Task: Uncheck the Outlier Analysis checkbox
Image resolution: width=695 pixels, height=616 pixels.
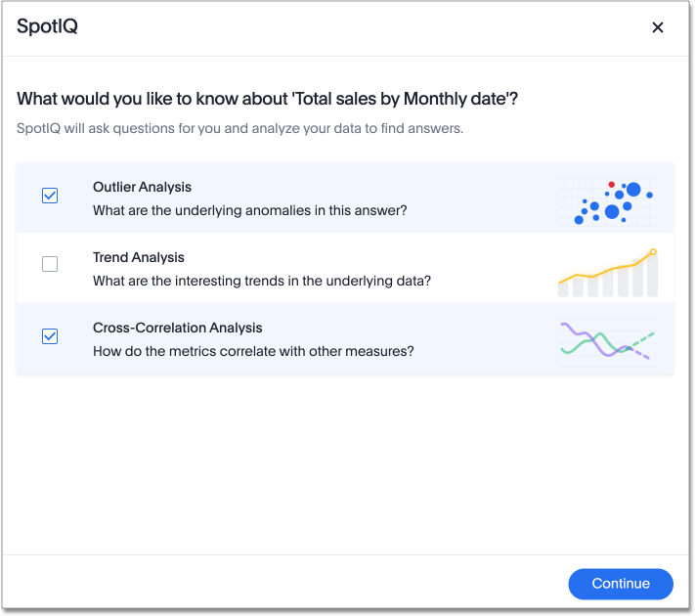Action: 50,196
